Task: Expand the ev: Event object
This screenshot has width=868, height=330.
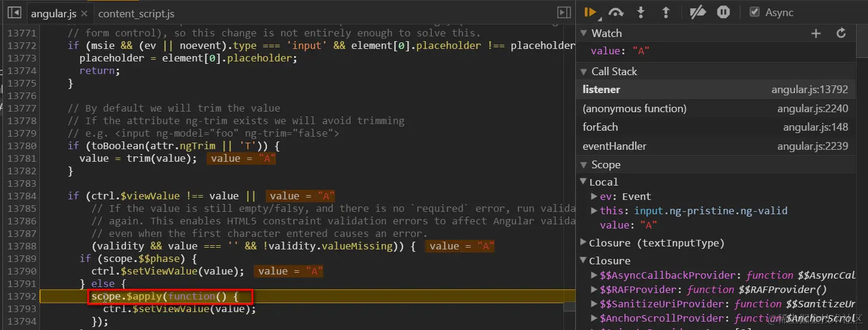Action: (594, 196)
